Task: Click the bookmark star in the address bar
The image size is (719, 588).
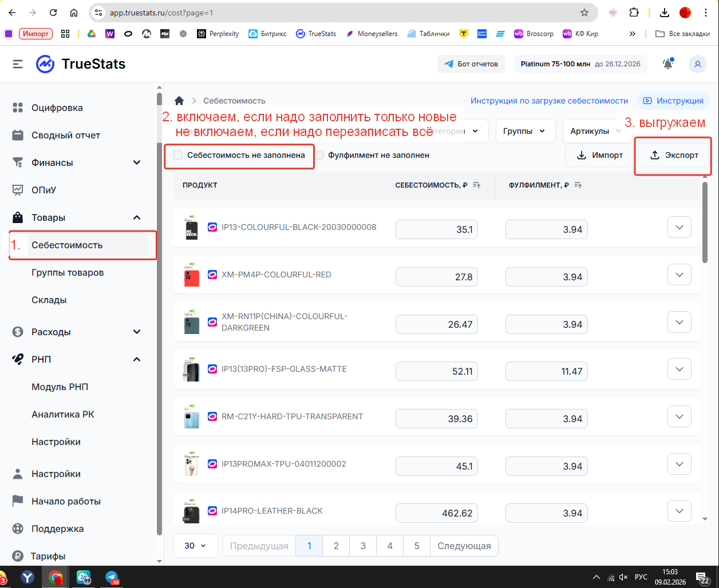Action: [584, 13]
